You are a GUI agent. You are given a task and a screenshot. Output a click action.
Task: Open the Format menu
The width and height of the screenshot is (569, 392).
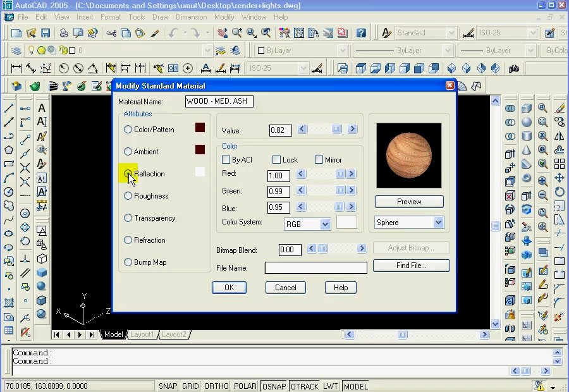pyautogui.click(x=111, y=17)
